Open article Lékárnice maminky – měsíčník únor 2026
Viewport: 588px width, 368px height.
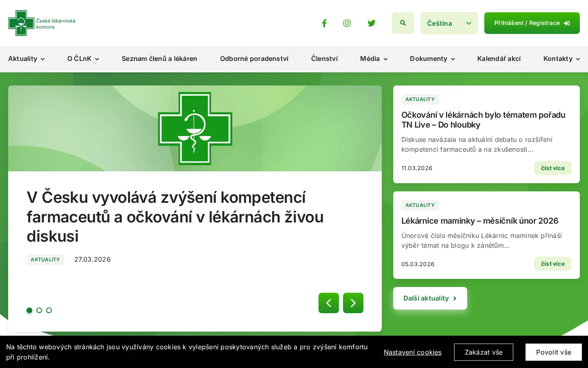pyautogui.click(x=480, y=221)
